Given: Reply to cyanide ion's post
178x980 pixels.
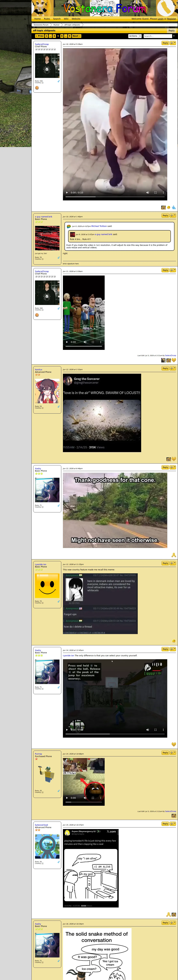Looking at the screenshot, I should (x=165, y=563).
